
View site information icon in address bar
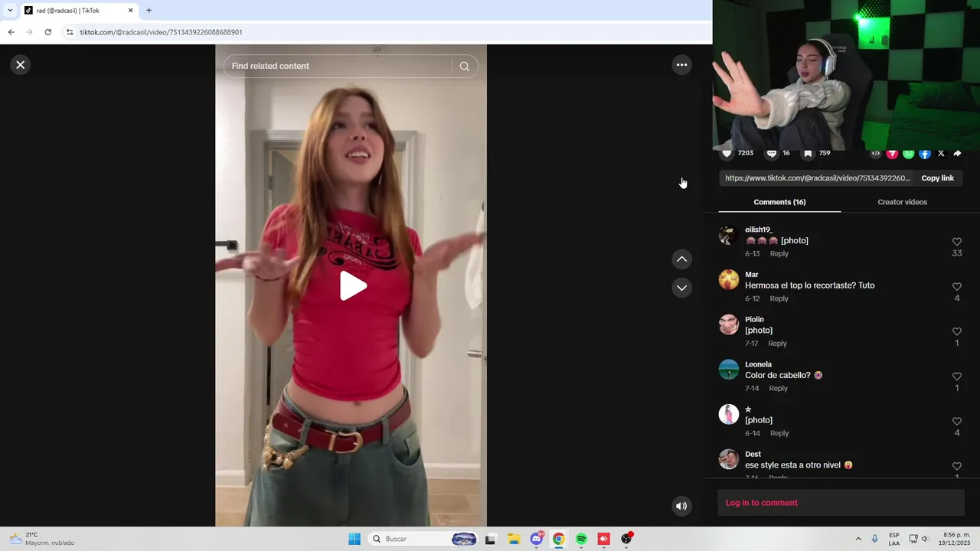tap(70, 32)
